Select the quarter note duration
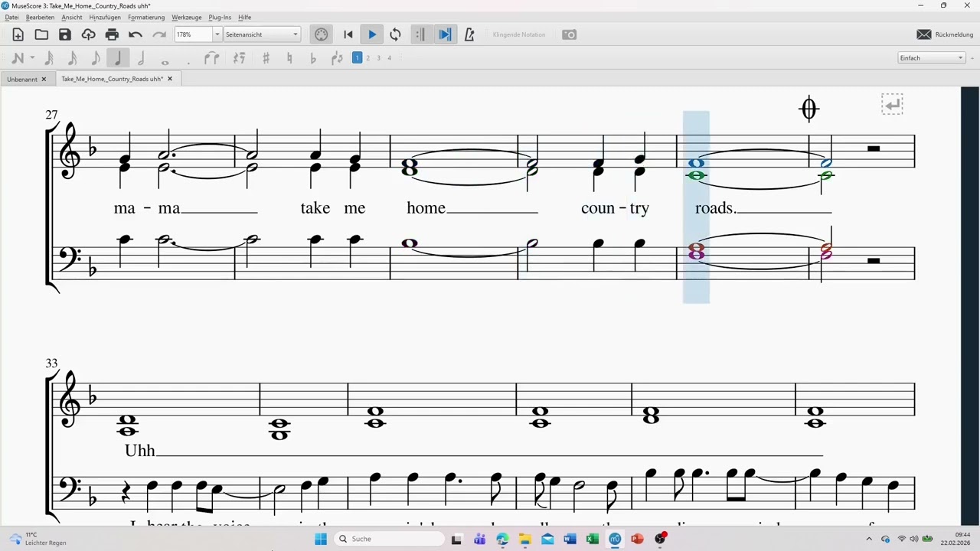This screenshot has height=551, width=980. (x=118, y=58)
